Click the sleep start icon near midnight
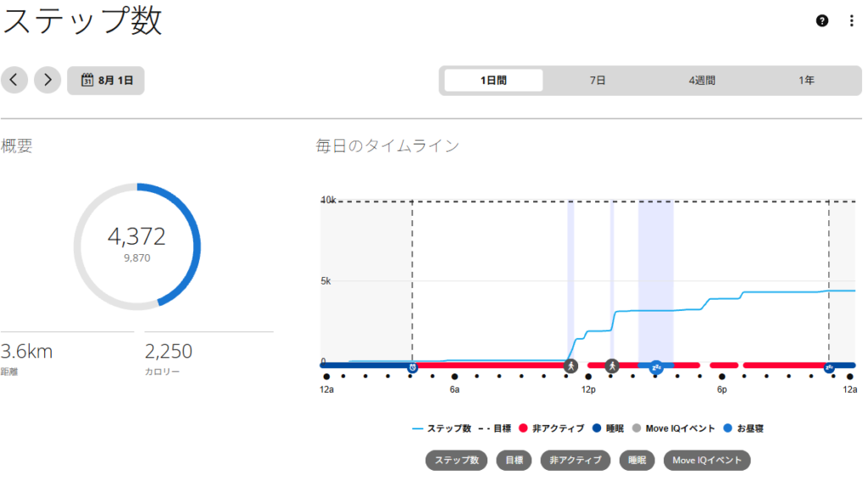 click(x=829, y=368)
